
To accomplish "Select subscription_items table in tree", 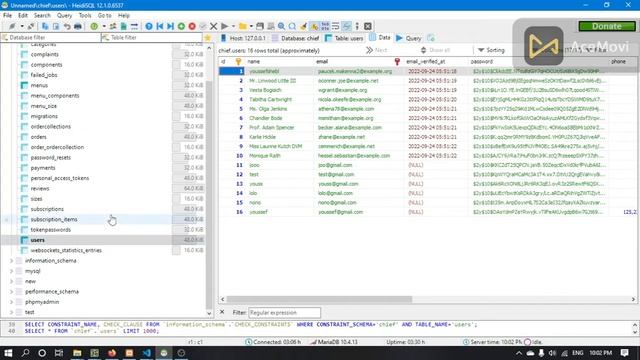I will tap(54, 220).
